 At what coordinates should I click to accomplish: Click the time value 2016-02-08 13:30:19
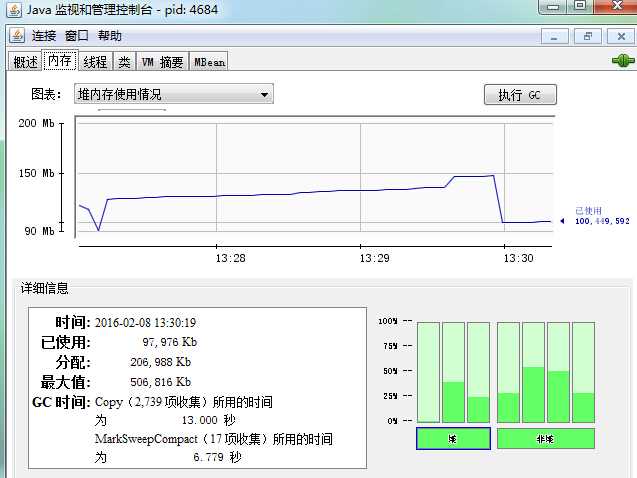click(x=145, y=322)
